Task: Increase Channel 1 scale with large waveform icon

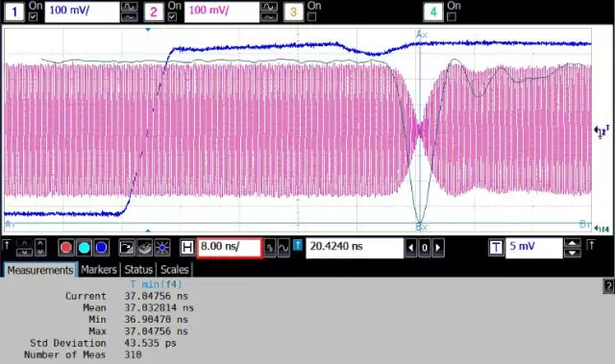Action: pos(130,7)
